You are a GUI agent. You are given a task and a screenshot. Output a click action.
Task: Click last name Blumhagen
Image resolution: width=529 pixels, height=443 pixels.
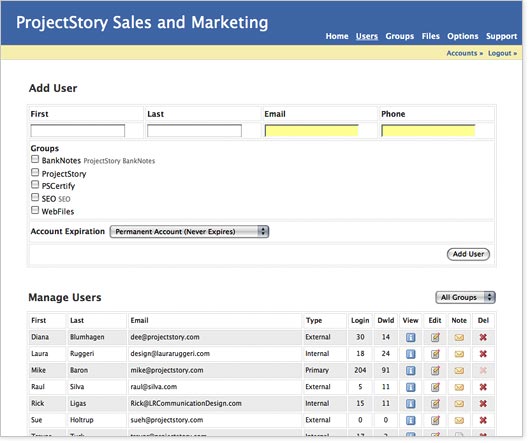coord(87,337)
